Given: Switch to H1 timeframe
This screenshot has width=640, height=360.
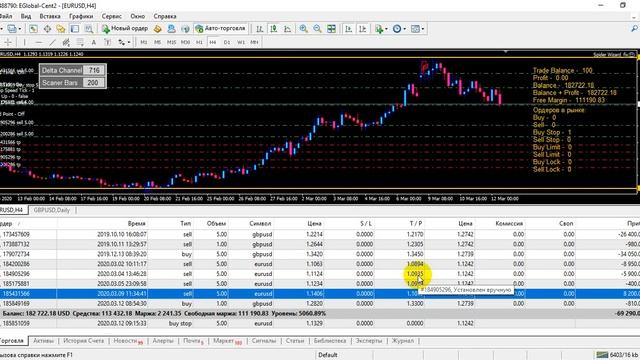Looking at the screenshot, I should [199, 42].
